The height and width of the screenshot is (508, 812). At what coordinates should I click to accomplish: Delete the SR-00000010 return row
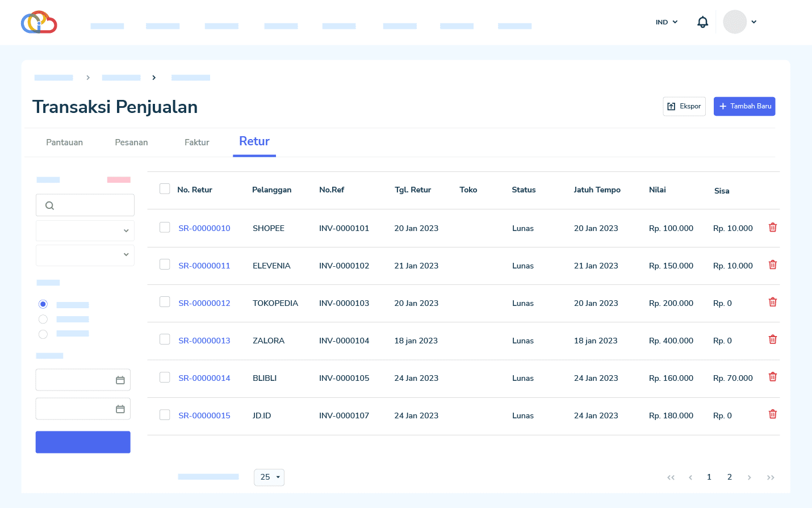772,228
